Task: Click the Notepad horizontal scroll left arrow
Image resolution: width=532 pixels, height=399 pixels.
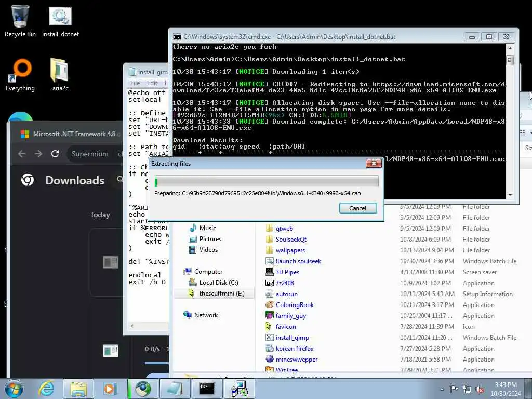Action: point(132,326)
